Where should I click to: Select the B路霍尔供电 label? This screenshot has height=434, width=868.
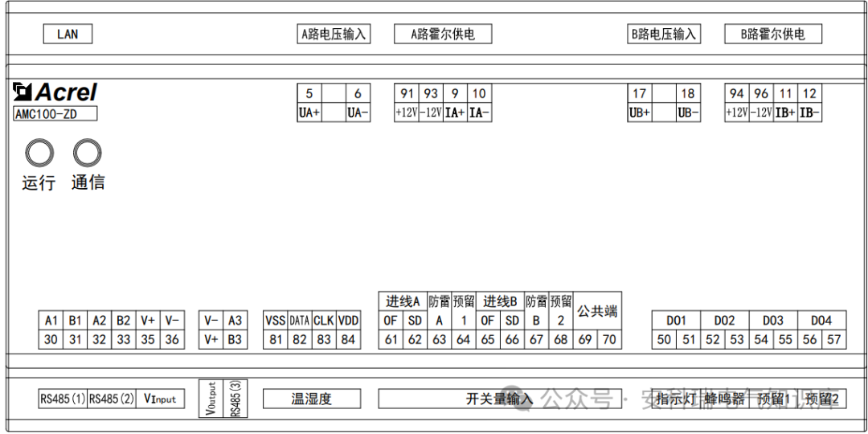[x=773, y=34]
